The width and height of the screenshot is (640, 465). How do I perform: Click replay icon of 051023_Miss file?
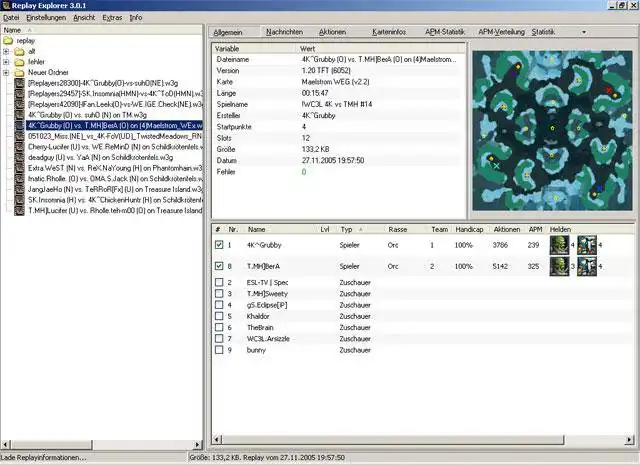20,136
